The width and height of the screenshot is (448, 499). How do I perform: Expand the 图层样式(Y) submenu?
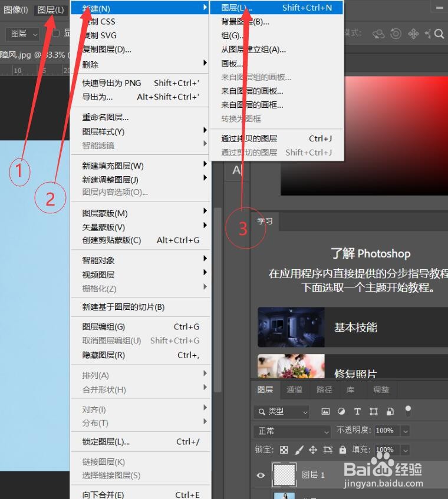(x=140, y=131)
